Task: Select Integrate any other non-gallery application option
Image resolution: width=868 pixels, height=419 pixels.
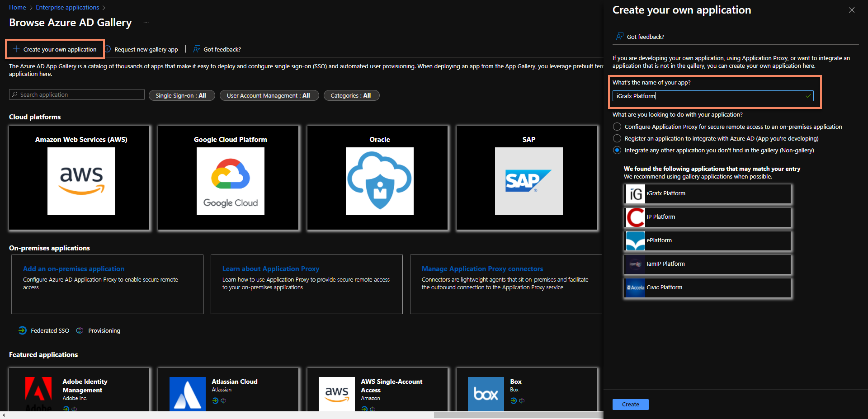Action: pyautogui.click(x=617, y=150)
